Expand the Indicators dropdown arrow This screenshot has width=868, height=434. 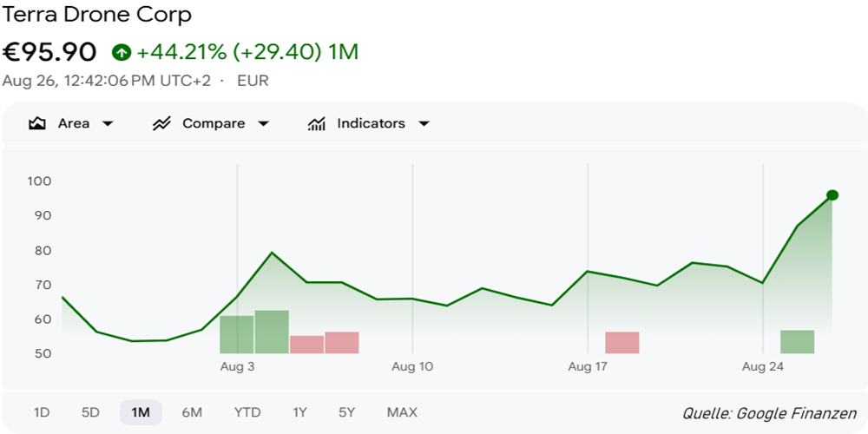[x=424, y=123]
